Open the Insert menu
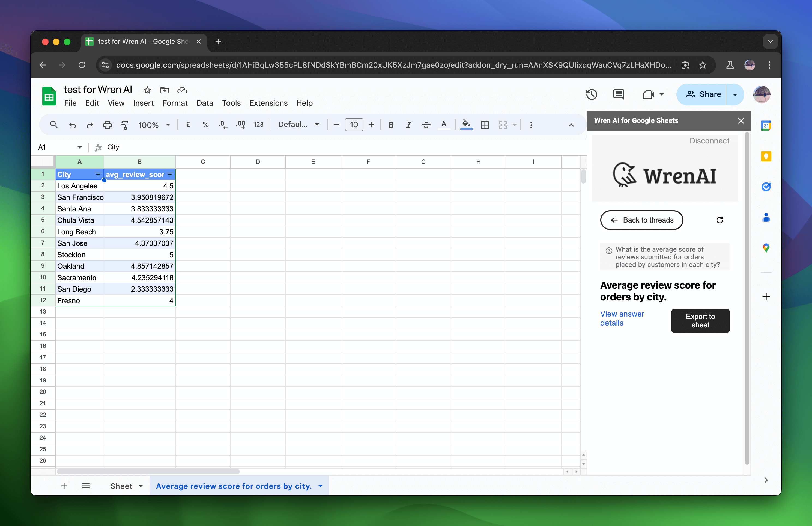 point(143,103)
